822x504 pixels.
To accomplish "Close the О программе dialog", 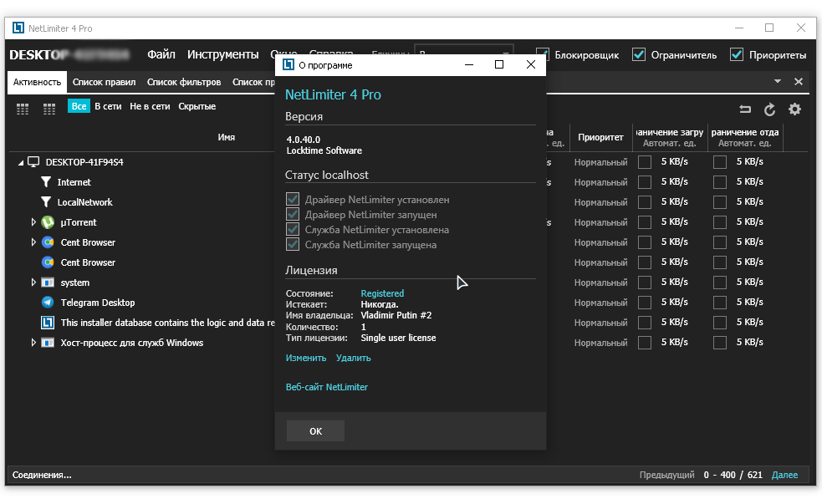I will (530, 64).
